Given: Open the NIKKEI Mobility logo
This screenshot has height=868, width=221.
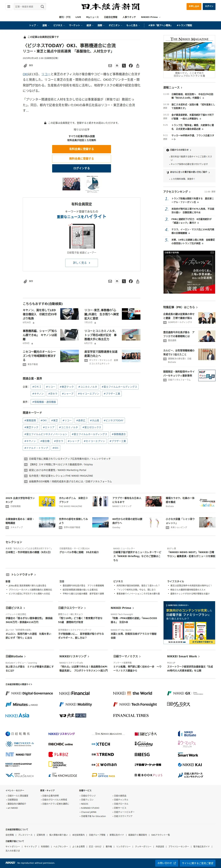Looking at the screenshot, I should coord(76,704).
